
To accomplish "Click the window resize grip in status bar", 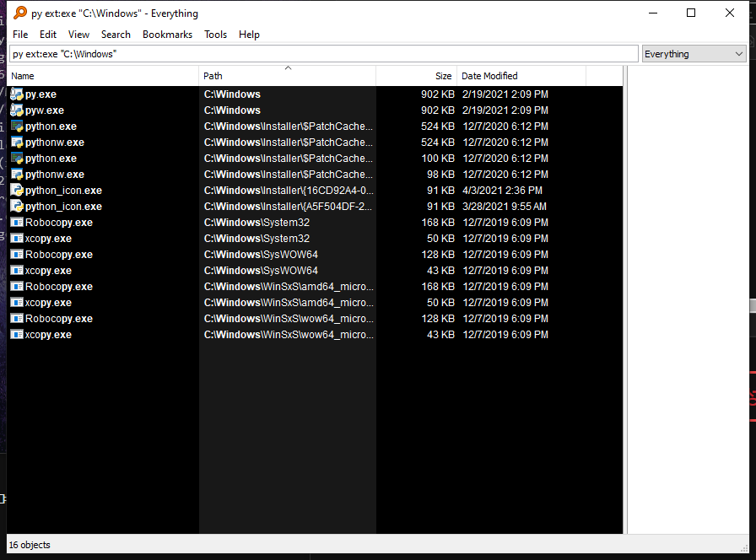I will coord(744,548).
